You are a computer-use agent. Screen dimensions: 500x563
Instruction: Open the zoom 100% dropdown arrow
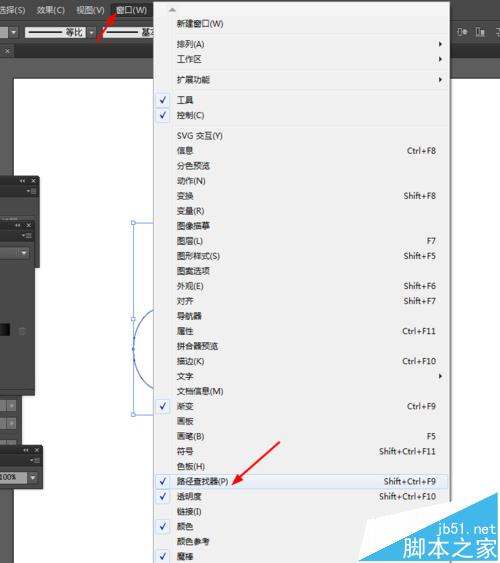click(x=33, y=477)
